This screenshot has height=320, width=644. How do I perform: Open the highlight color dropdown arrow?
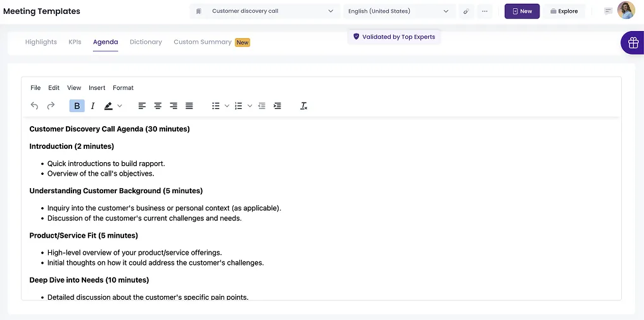click(x=120, y=106)
